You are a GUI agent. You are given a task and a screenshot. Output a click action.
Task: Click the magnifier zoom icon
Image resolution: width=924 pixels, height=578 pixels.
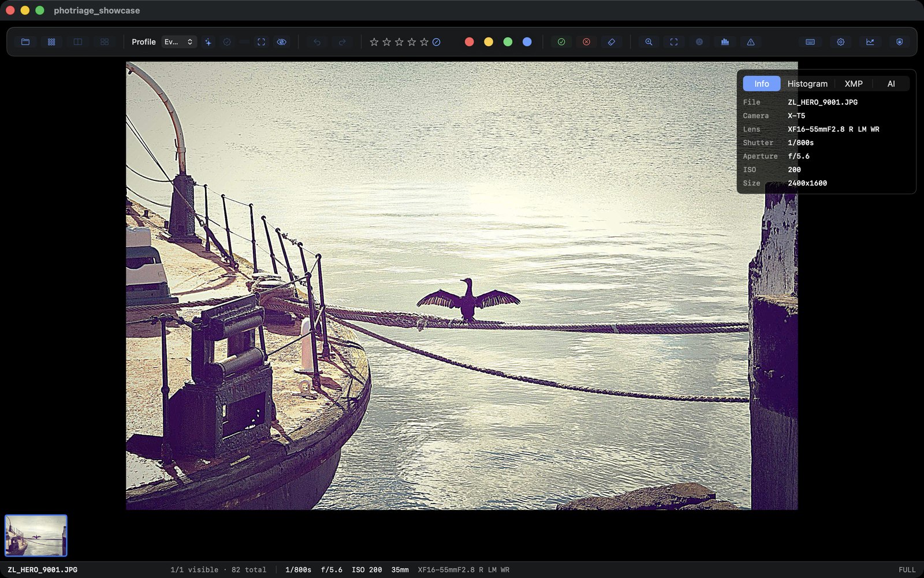pos(649,42)
